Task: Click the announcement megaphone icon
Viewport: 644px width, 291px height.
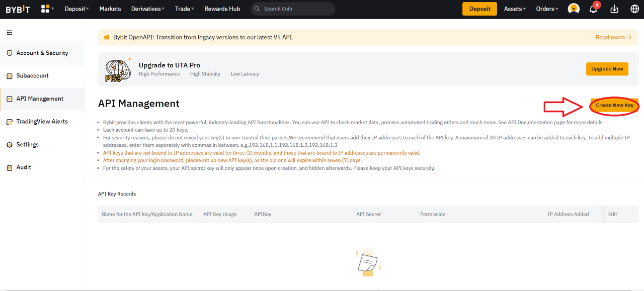Action: point(106,37)
